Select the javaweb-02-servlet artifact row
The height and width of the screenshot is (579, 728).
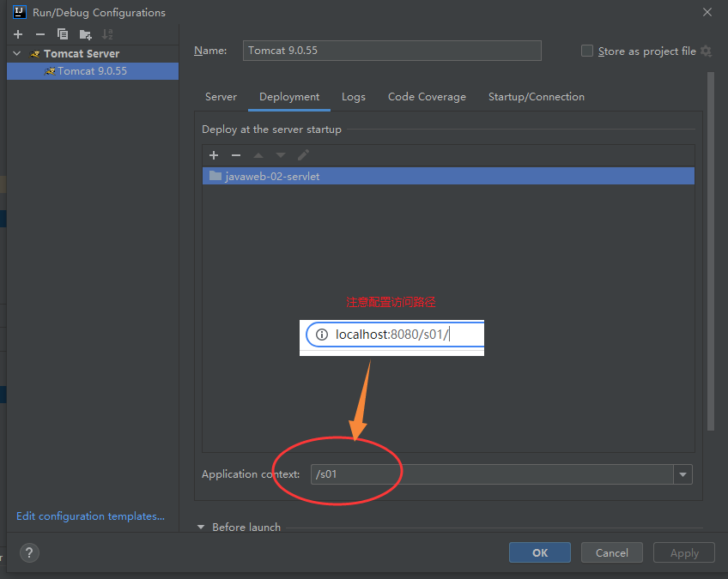click(x=448, y=176)
